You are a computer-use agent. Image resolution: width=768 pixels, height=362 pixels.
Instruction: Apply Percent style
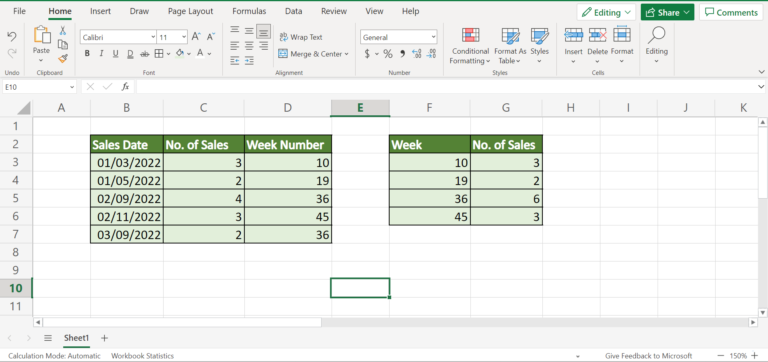pos(388,54)
